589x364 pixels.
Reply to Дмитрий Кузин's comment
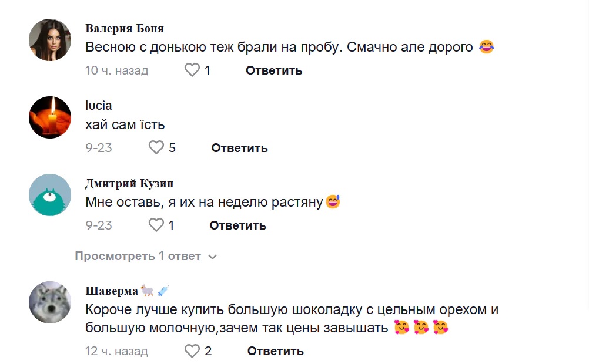coord(237,225)
